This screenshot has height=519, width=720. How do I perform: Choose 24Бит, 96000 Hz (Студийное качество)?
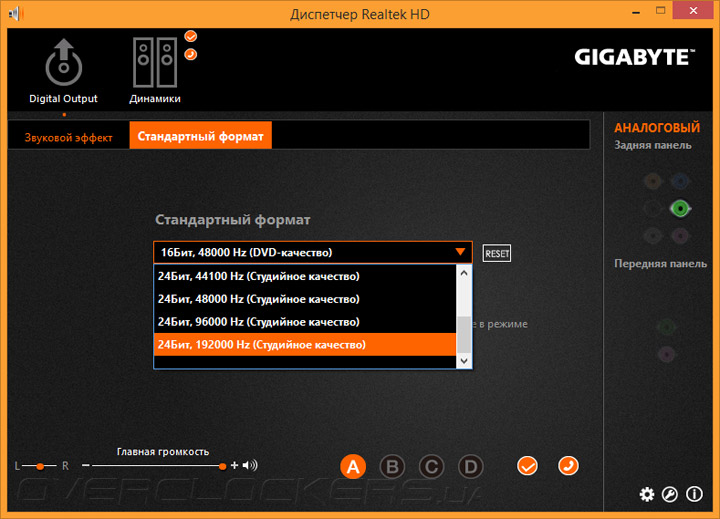click(305, 322)
